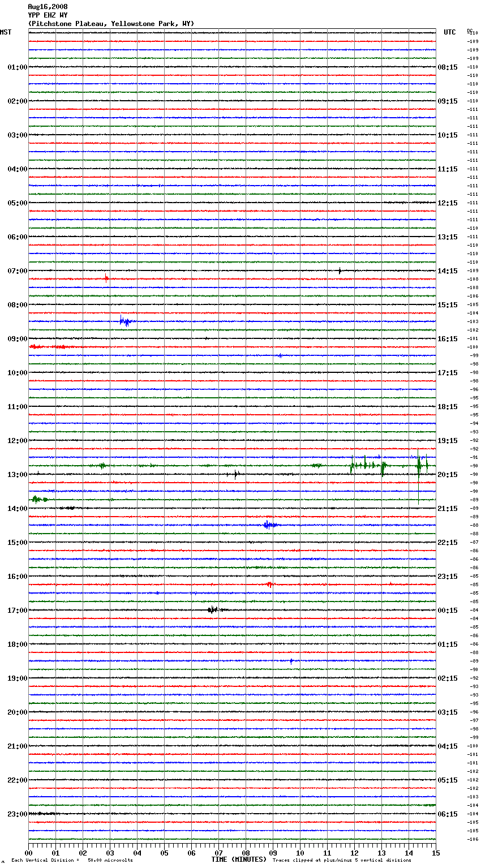Select the "10:00" MST time label
481x868 pixels.
pos(18,373)
